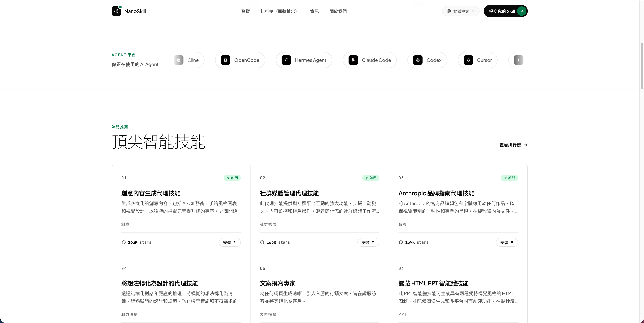This screenshot has height=323, width=644.
Task: Click the partially hidden sparkle agent icon
Action: [518, 60]
